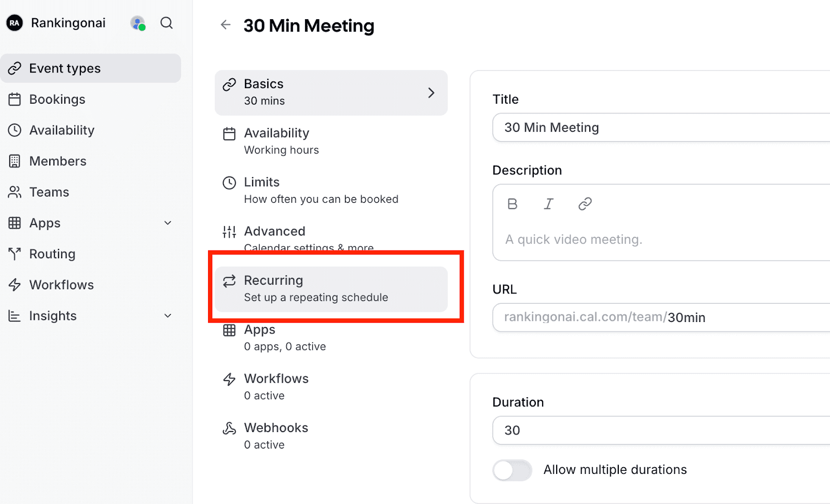830x504 pixels.
Task: Click the Workflows lightning icon in the sidebar
Action: point(15,285)
